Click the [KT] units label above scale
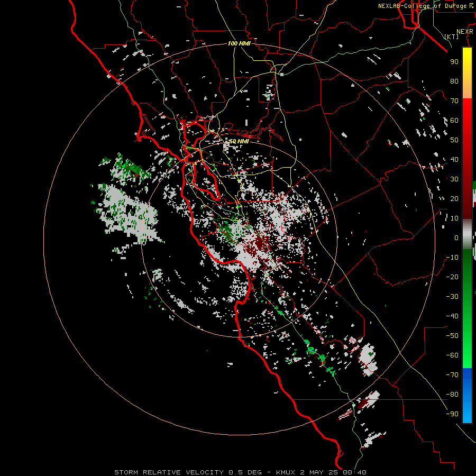Image resolution: width=476 pixels, height=476 pixels. click(451, 36)
